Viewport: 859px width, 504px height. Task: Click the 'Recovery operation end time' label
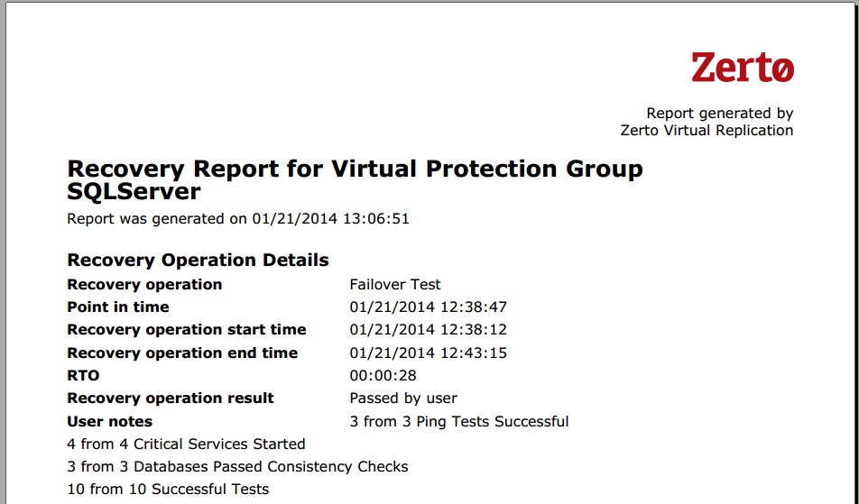pos(182,353)
